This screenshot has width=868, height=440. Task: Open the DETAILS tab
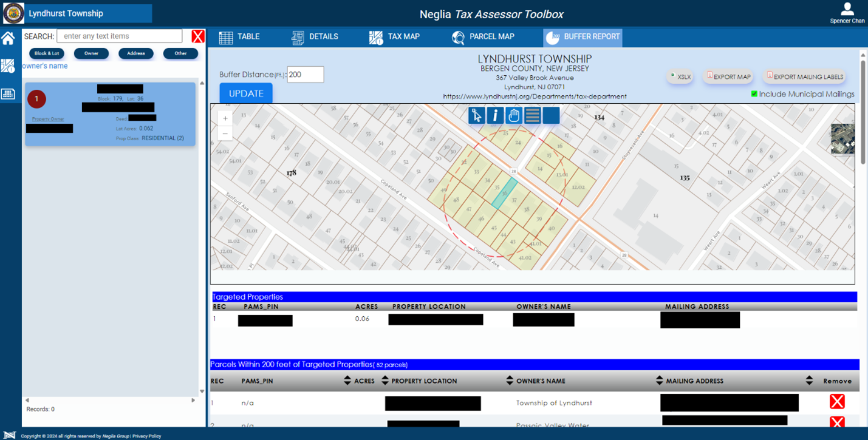(315, 37)
